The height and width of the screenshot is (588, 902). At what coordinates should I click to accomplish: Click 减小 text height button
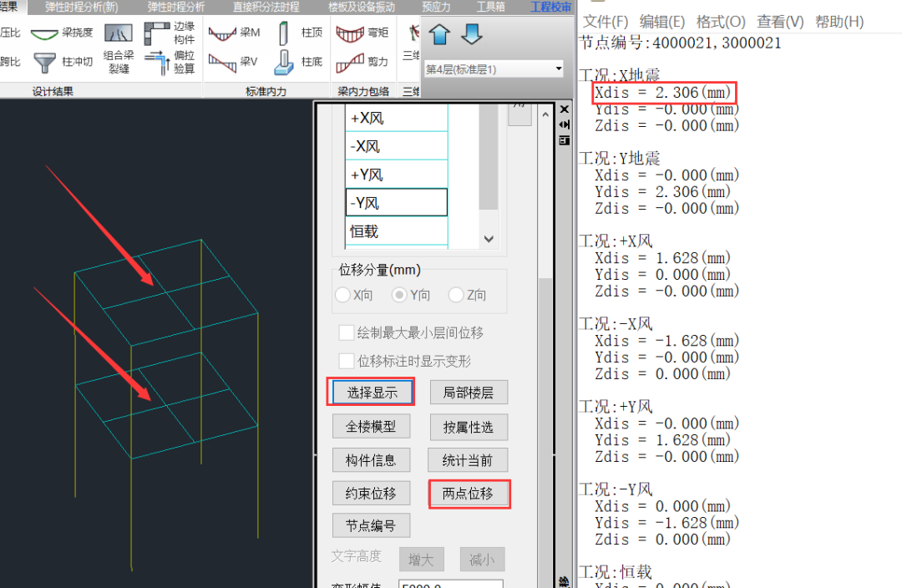(x=482, y=560)
